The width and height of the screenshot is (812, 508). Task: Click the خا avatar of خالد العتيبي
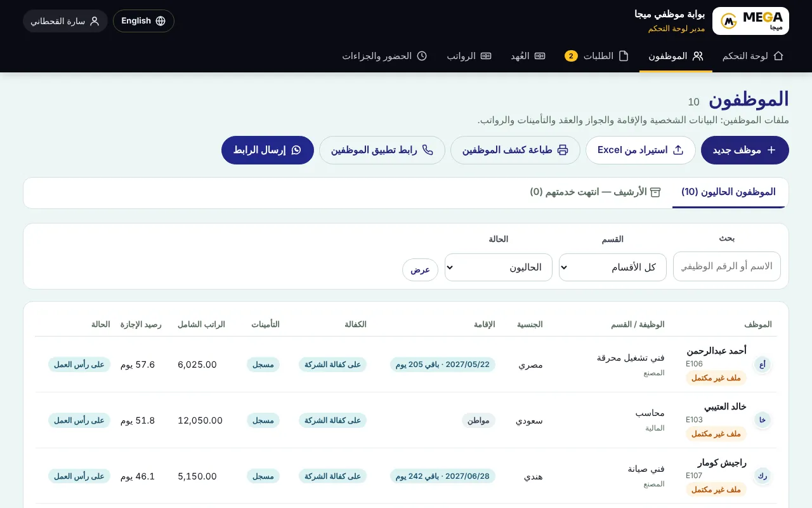pos(763,420)
